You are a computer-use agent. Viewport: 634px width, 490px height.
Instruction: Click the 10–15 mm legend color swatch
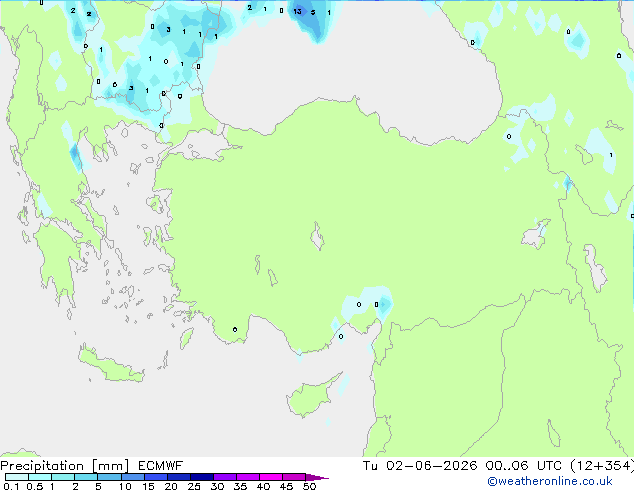(x=133, y=477)
